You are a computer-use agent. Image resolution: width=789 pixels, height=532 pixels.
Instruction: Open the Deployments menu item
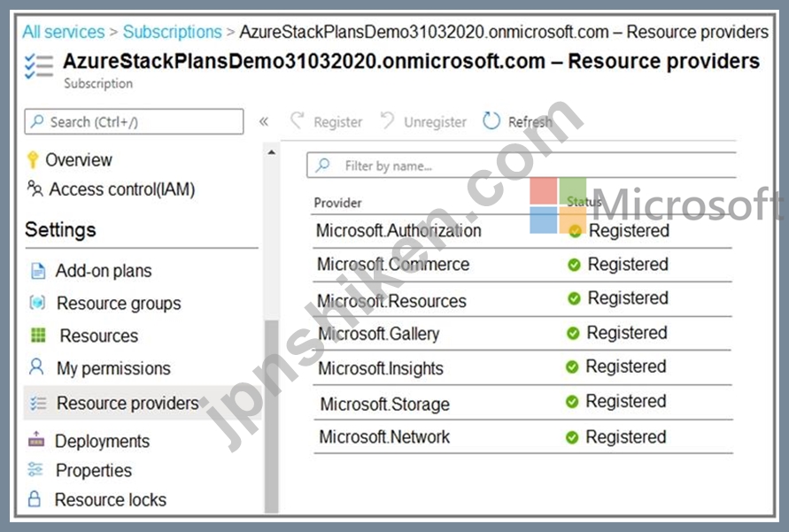tap(102, 441)
